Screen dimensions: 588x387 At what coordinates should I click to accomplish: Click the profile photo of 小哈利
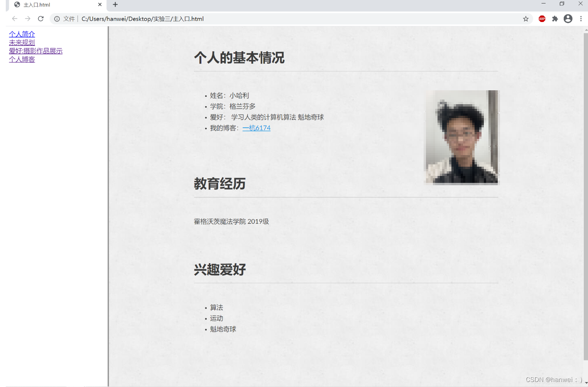coord(461,137)
